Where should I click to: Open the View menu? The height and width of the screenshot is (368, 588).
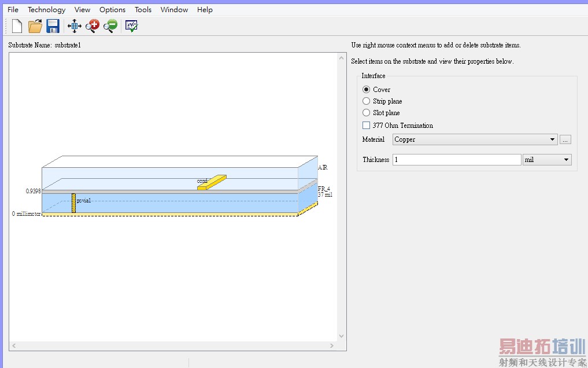pos(82,10)
